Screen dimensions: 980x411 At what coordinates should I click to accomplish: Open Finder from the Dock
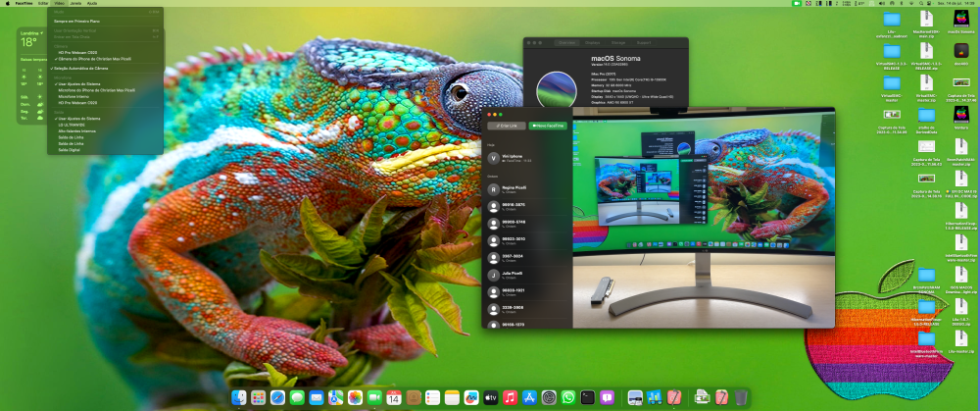(x=239, y=397)
